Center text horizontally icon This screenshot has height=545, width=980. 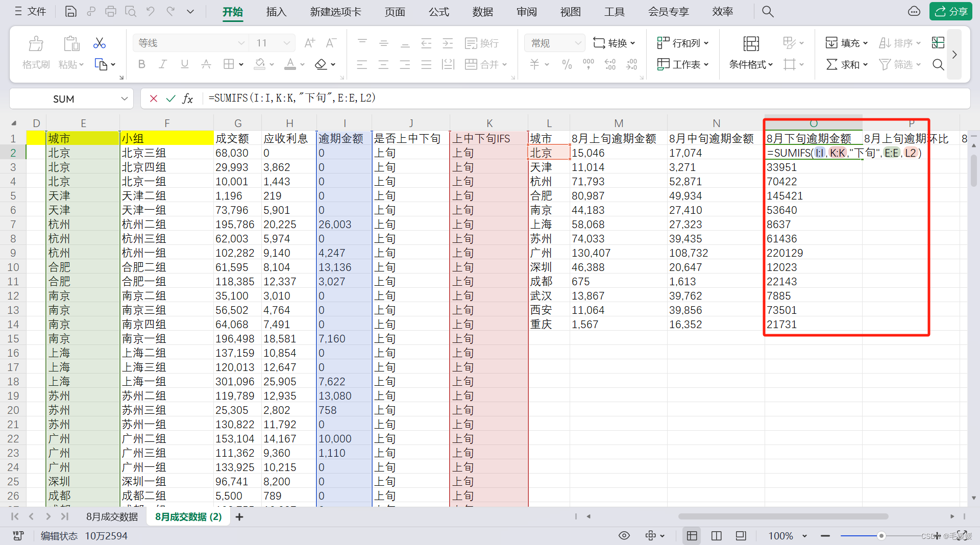pyautogui.click(x=383, y=64)
